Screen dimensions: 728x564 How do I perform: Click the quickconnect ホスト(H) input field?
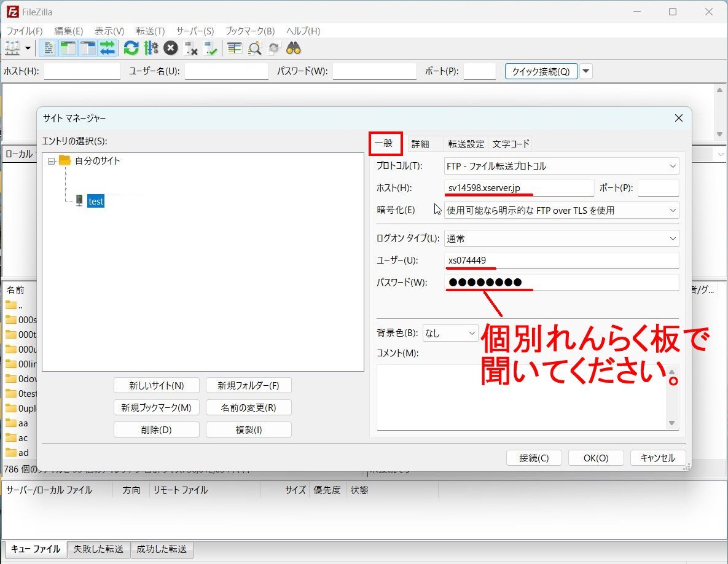(x=82, y=71)
